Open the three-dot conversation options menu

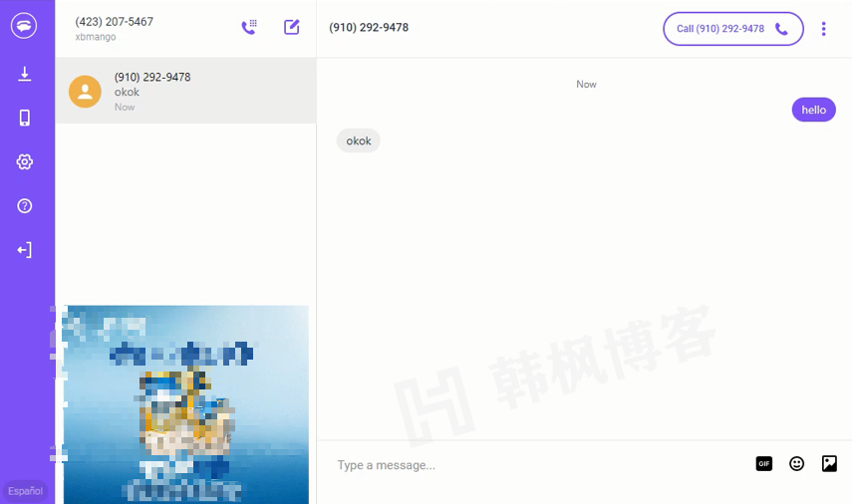tap(824, 29)
